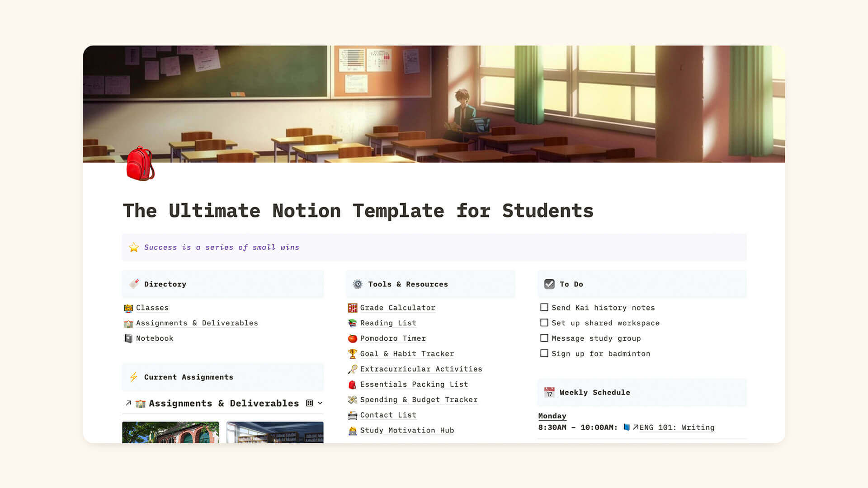Open Study Motivation Hub
The height and width of the screenshot is (488, 868).
[x=406, y=430]
